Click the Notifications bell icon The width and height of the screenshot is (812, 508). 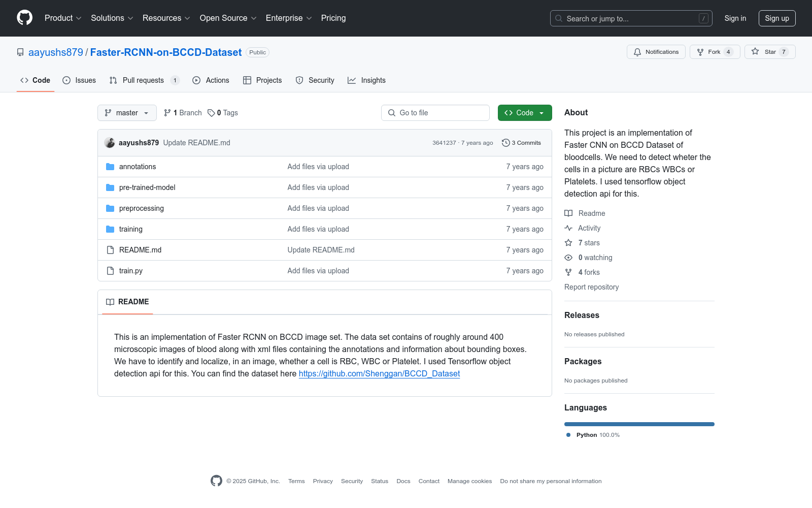click(x=637, y=52)
